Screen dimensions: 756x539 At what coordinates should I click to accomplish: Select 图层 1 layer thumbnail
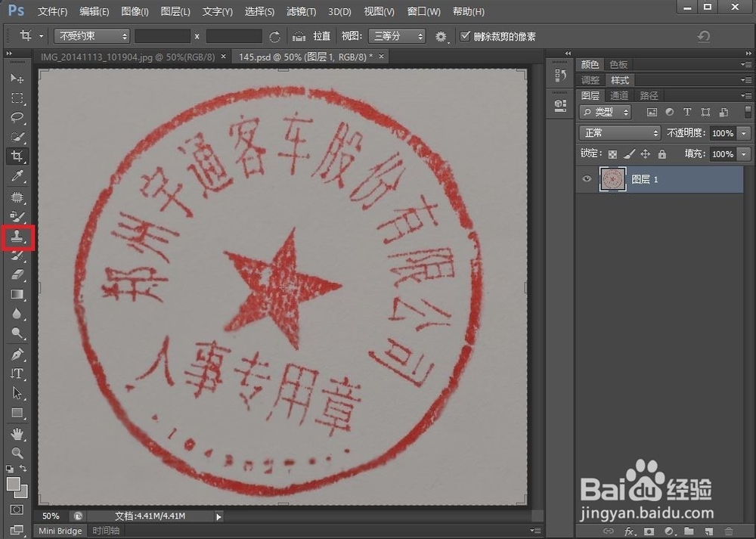click(x=612, y=179)
